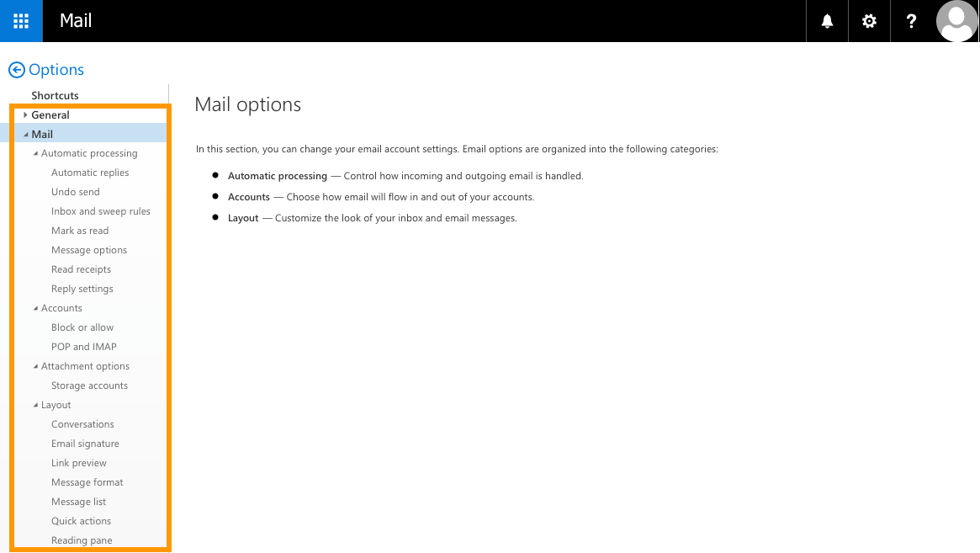The height and width of the screenshot is (553, 980).
Task: Click the Shortcuts menu item
Action: pyautogui.click(x=55, y=96)
